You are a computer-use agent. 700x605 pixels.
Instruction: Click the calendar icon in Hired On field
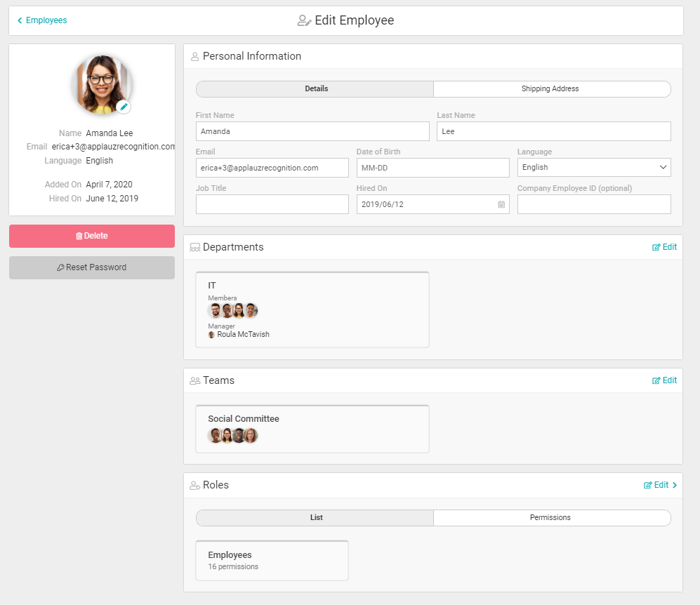tap(501, 204)
